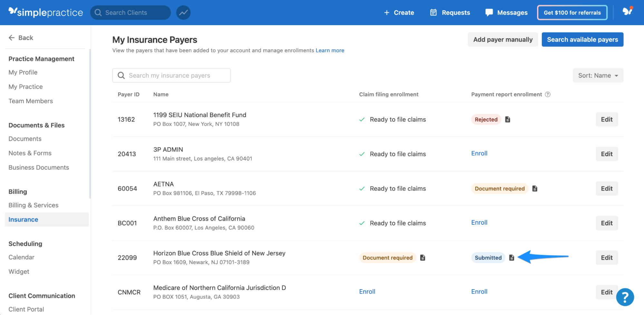
Task: Select Insurance in sidebar
Action: pyautogui.click(x=47, y=219)
